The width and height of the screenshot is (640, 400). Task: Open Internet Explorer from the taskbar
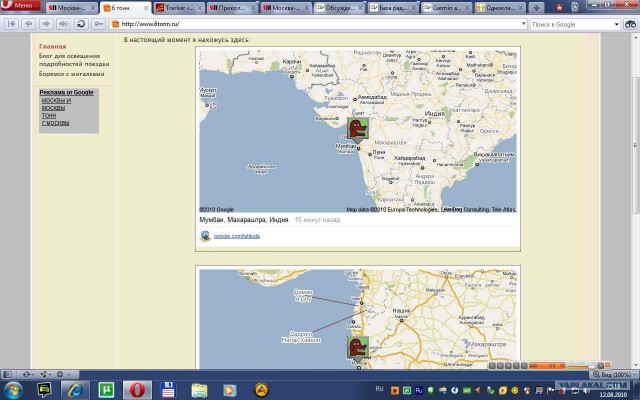click(x=75, y=390)
